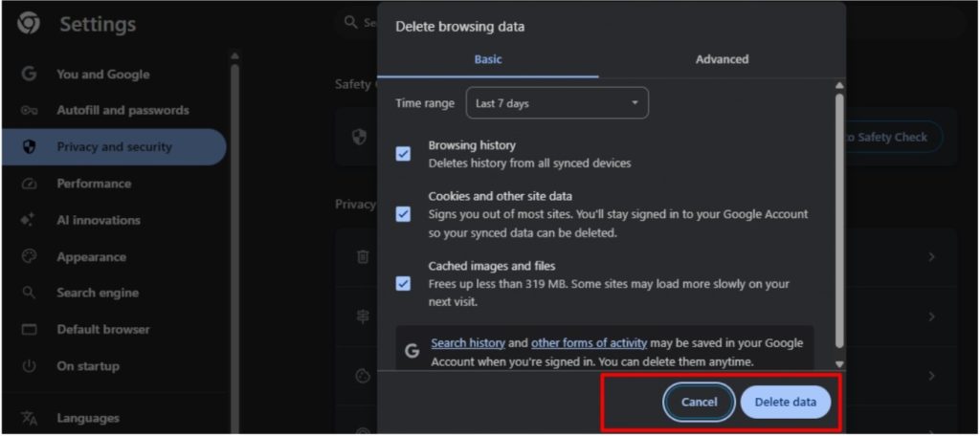This screenshot has height=436, width=980.
Task: Open Languages settings
Action: click(x=115, y=418)
